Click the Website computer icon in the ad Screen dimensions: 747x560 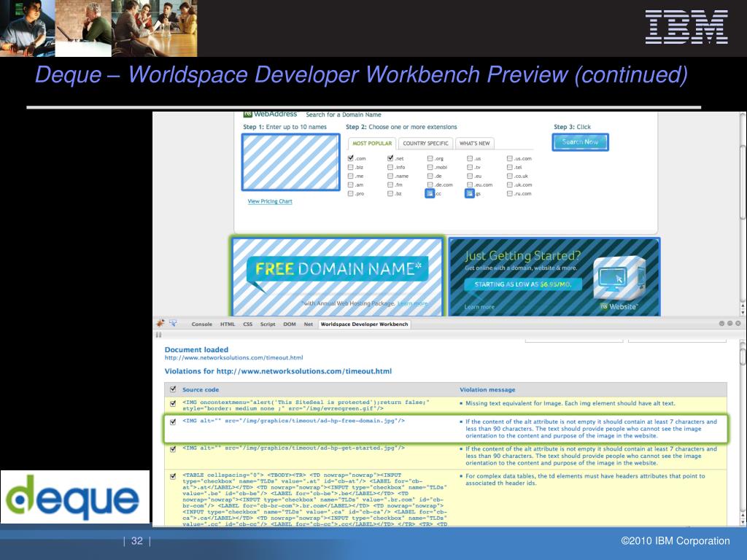point(619,278)
